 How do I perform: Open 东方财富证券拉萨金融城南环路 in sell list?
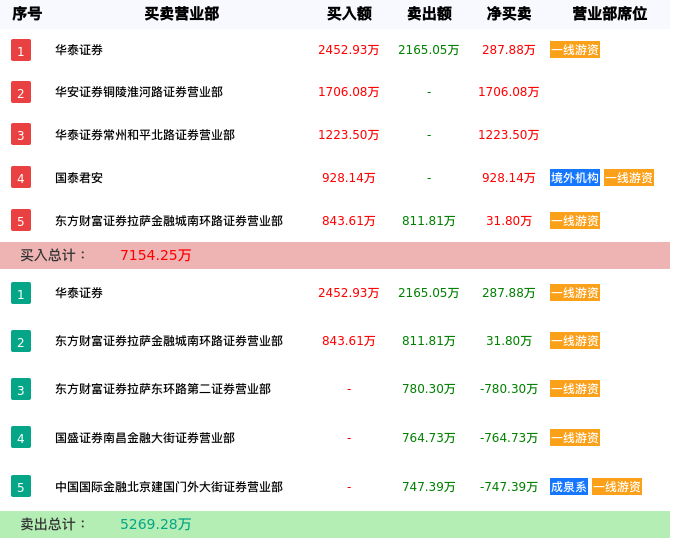169,341
